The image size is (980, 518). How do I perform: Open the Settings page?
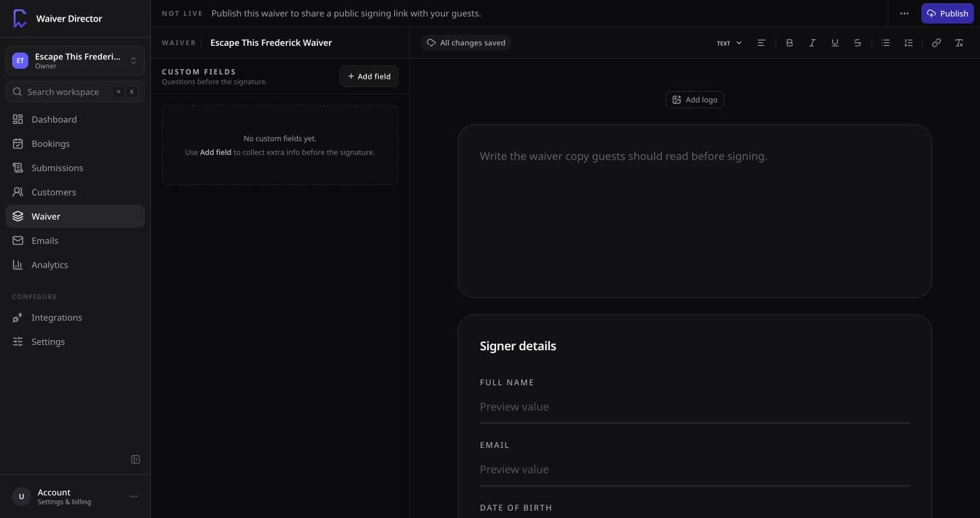pos(75,342)
